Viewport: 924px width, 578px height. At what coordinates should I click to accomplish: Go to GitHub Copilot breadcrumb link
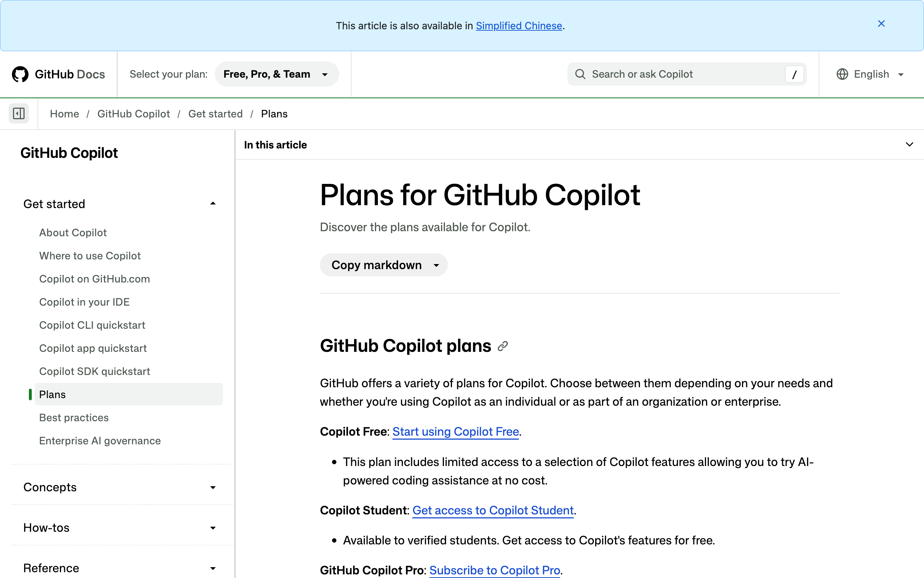point(134,114)
